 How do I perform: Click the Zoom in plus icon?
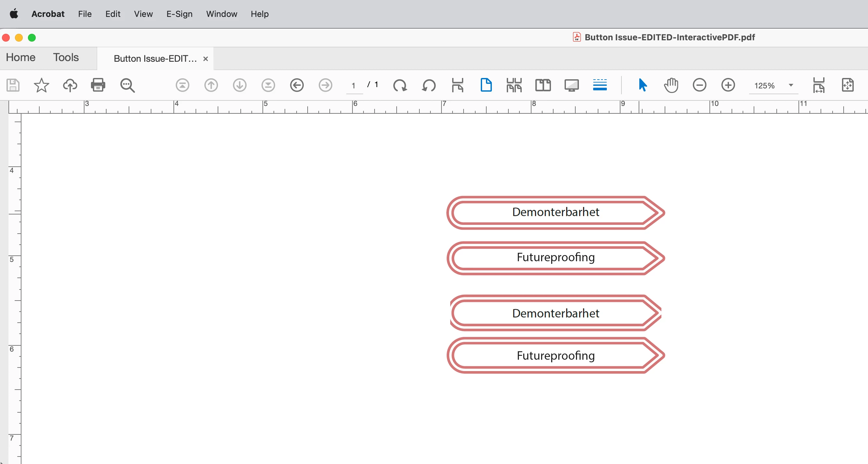[728, 85]
